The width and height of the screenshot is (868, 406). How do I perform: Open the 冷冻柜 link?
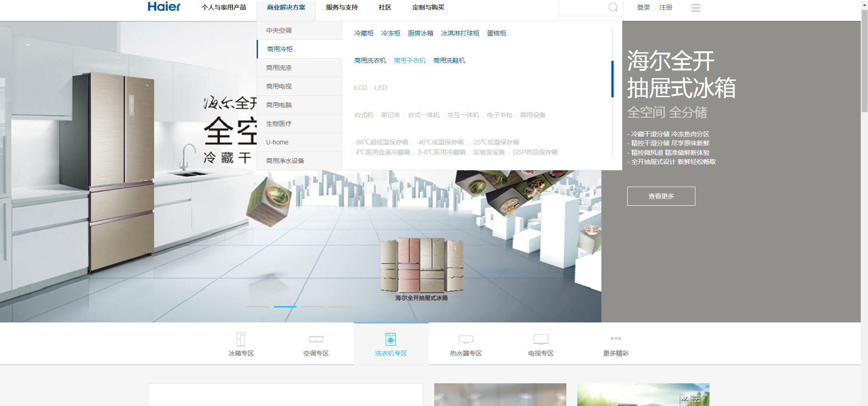coord(391,33)
